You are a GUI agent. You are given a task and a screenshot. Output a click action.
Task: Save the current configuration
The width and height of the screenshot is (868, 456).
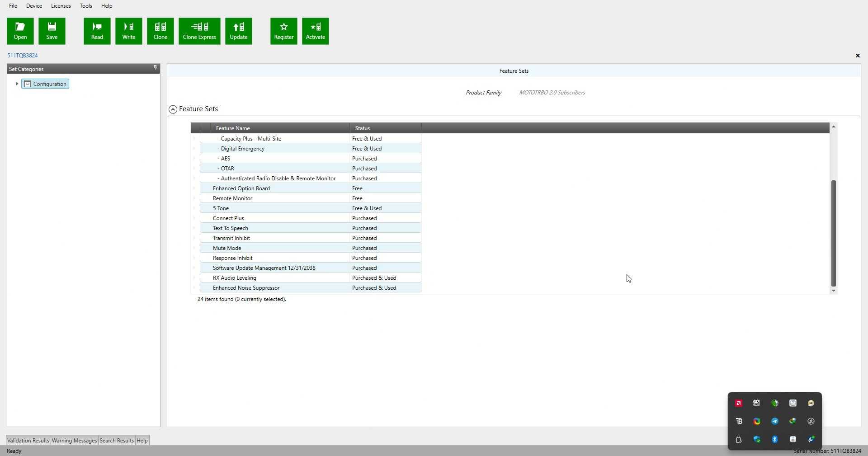coord(52,31)
